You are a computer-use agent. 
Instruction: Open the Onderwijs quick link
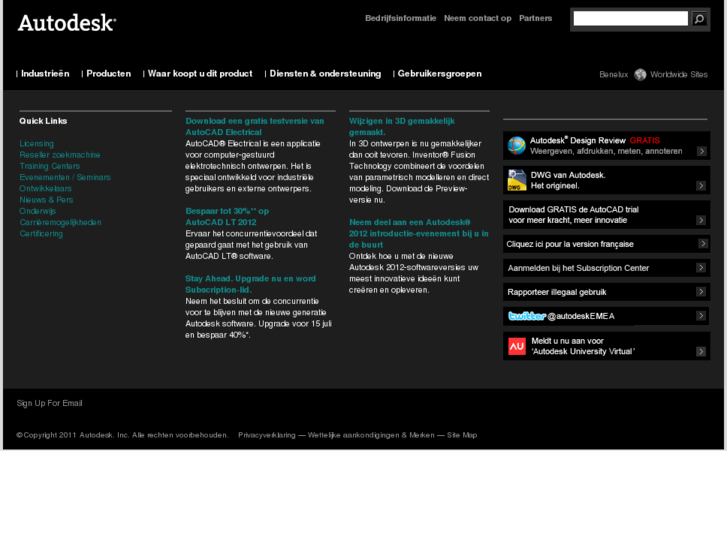[x=38, y=211]
